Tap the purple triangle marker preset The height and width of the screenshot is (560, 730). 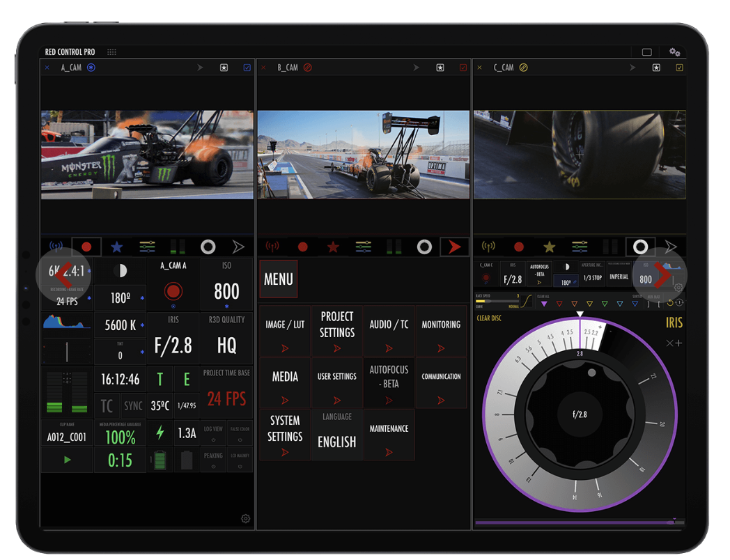point(544,304)
